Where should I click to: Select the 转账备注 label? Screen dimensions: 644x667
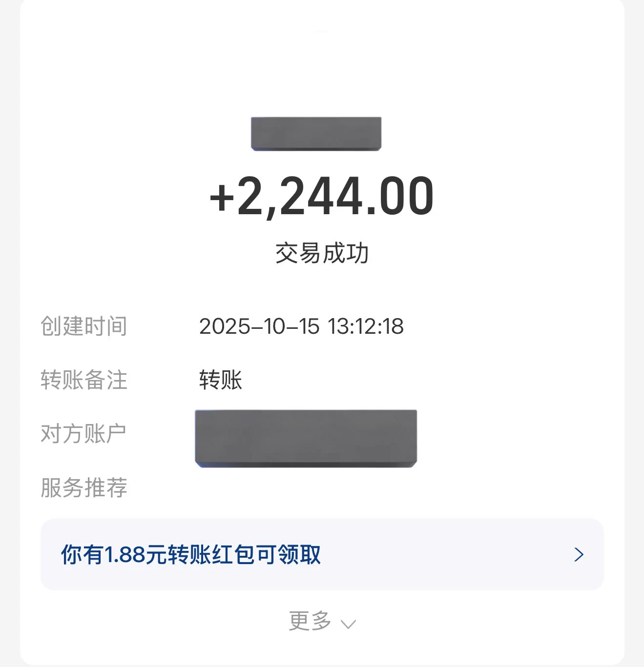click(x=83, y=380)
